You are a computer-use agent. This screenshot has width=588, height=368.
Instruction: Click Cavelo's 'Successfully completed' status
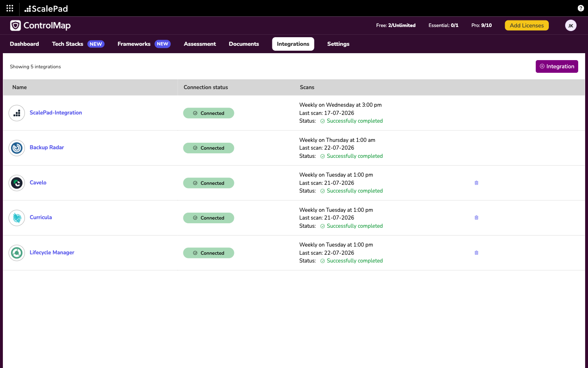352,191
